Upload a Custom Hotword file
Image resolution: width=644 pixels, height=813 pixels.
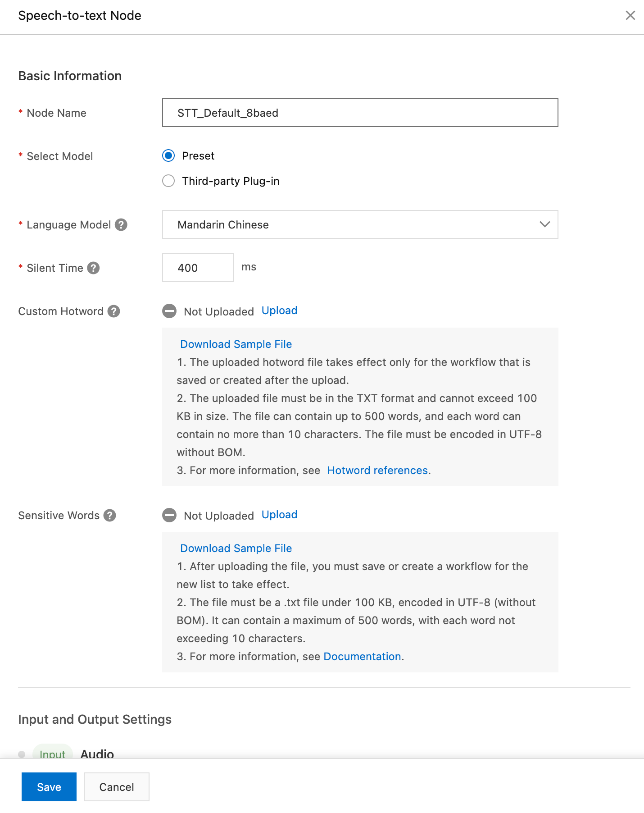[279, 311]
